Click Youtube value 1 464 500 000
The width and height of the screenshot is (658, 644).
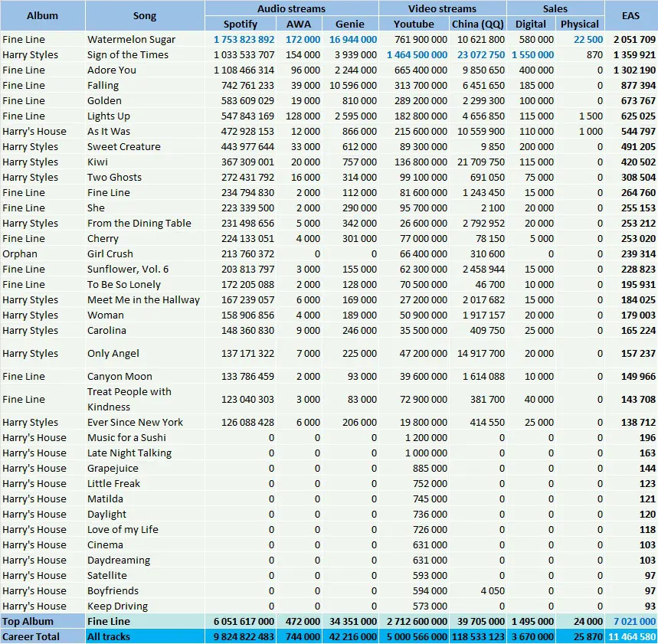pyautogui.click(x=417, y=54)
